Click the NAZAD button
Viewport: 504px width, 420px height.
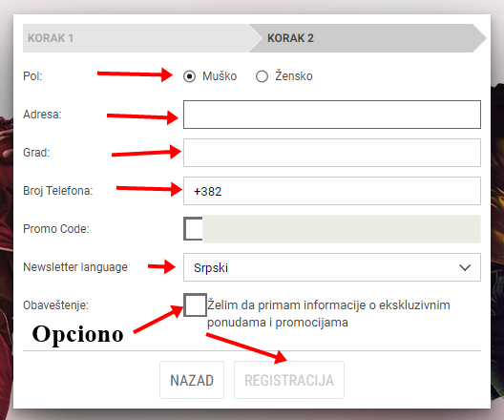pos(192,380)
